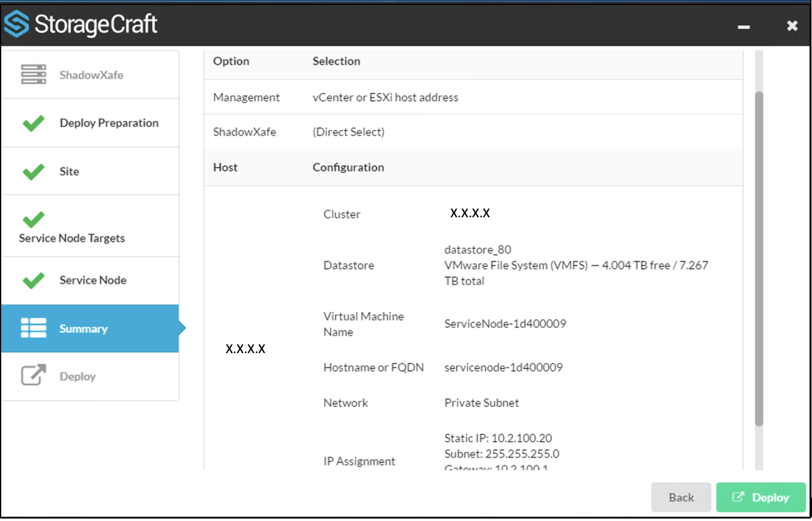812x521 pixels.
Task: Click the '(Direct Select)' value
Action: pyautogui.click(x=349, y=132)
